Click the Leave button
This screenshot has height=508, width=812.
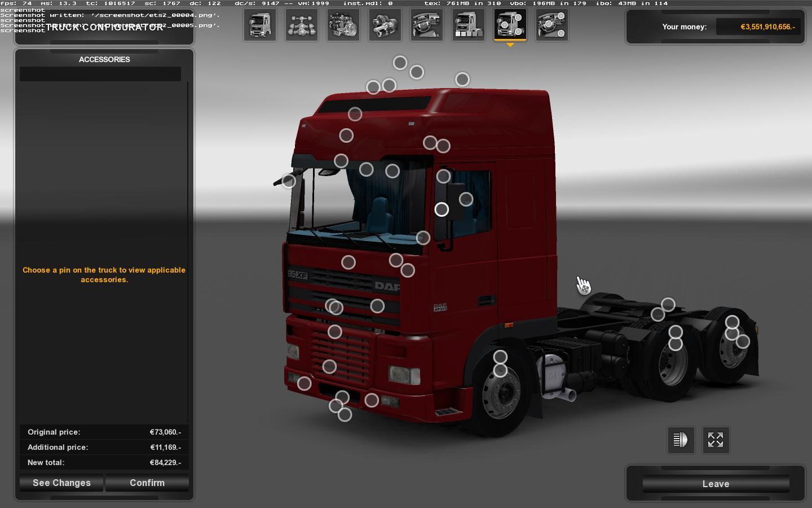(716, 484)
